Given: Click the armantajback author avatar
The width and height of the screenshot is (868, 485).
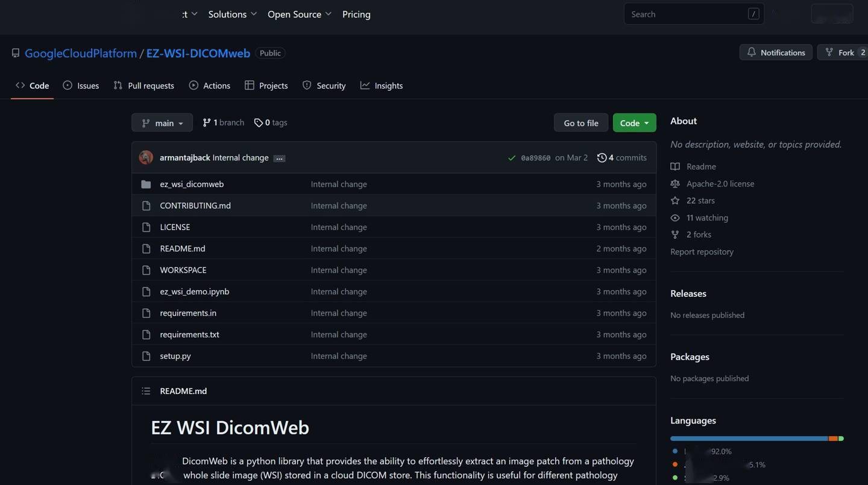Looking at the screenshot, I should point(146,157).
